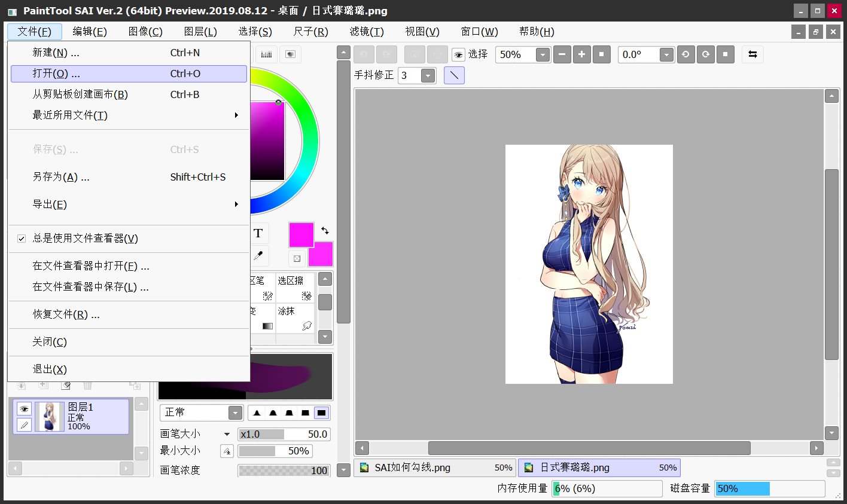
Task: Open the 滤镜(T) menu
Action: (x=367, y=32)
